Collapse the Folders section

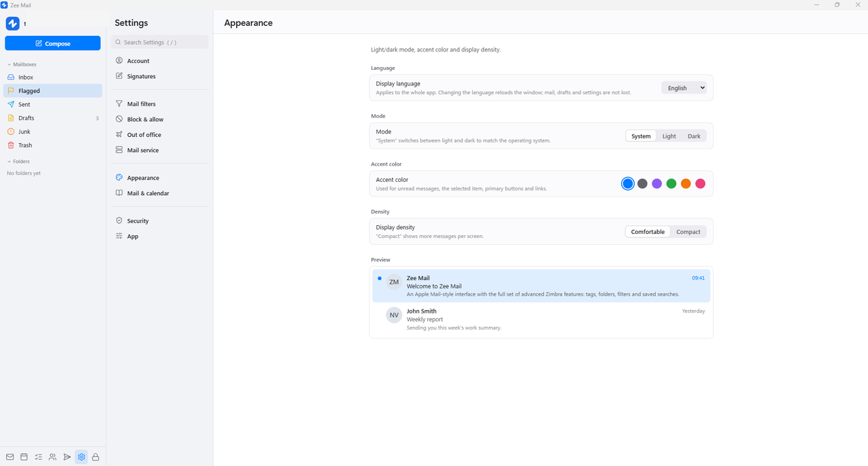coord(18,161)
